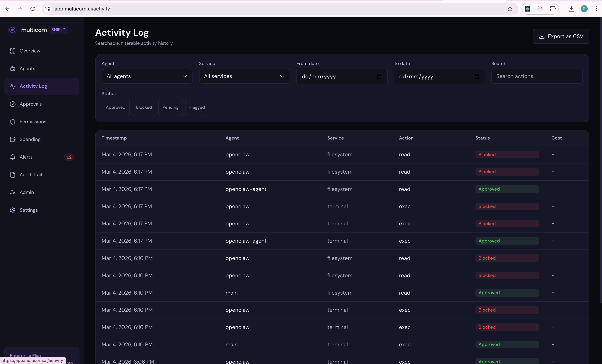This screenshot has height=364, width=602.
Task: Click the Approvals checkmark icon
Action: pyautogui.click(x=13, y=104)
